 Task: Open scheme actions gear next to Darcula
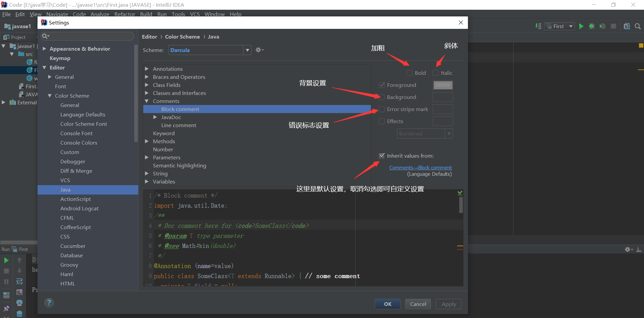(259, 50)
